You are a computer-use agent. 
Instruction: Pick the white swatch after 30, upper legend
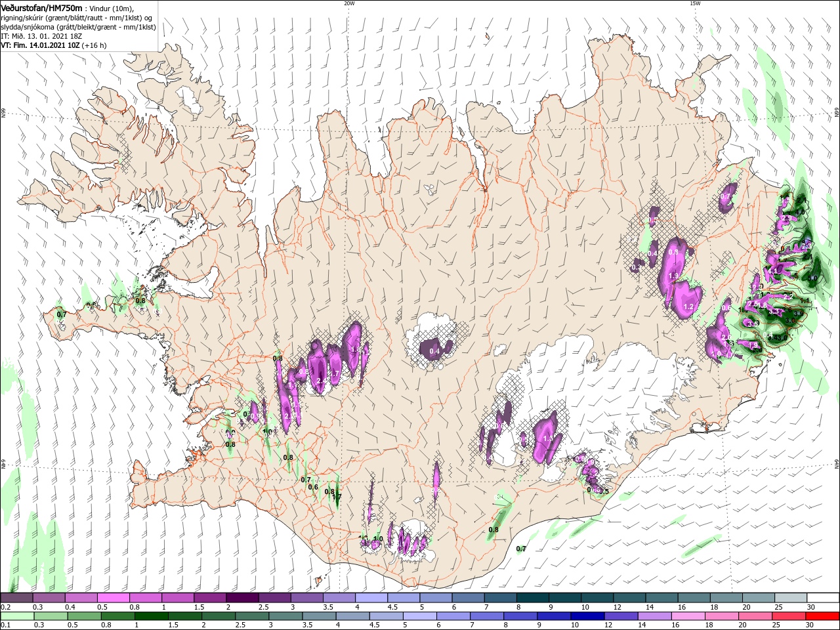pyautogui.click(x=824, y=598)
